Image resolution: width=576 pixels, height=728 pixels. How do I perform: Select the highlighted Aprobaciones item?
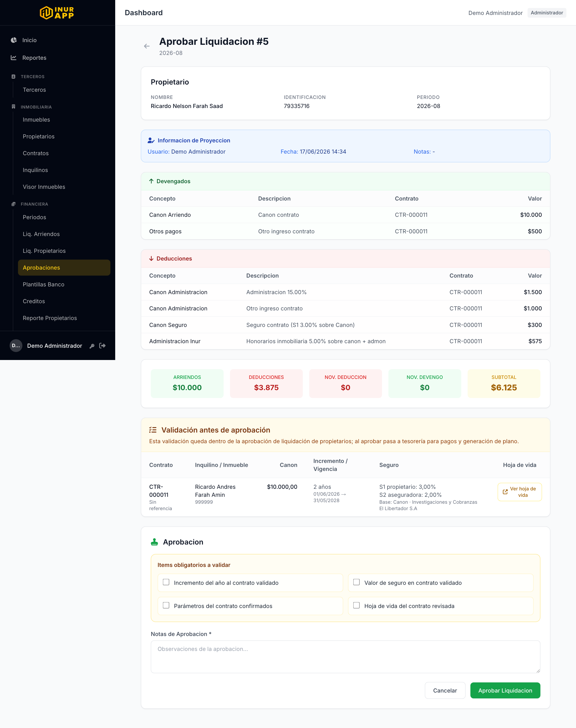[64, 268]
